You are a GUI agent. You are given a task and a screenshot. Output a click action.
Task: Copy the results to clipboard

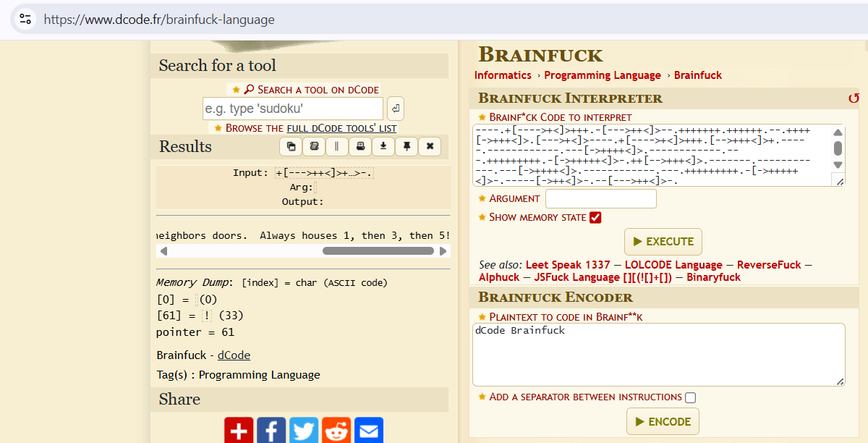[290, 146]
